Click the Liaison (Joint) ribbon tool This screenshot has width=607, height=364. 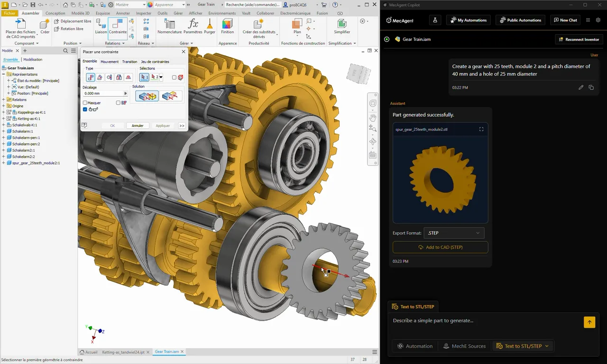coord(101,27)
